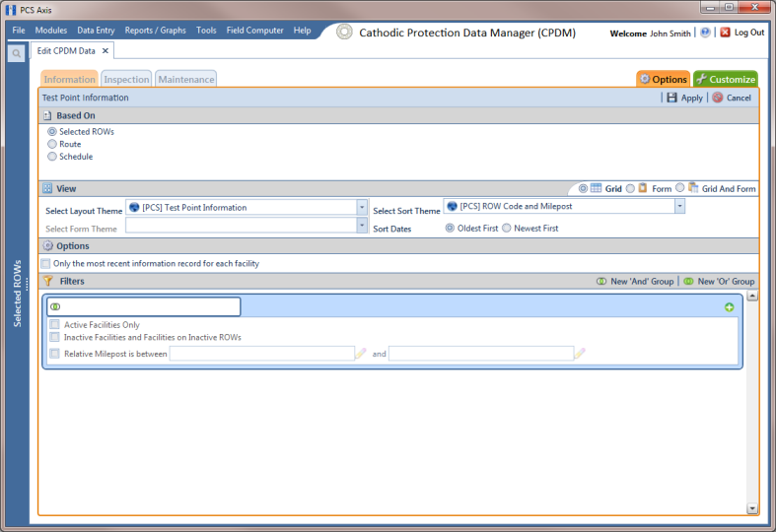
Task: Click the Apply save icon
Action: tap(671, 98)
